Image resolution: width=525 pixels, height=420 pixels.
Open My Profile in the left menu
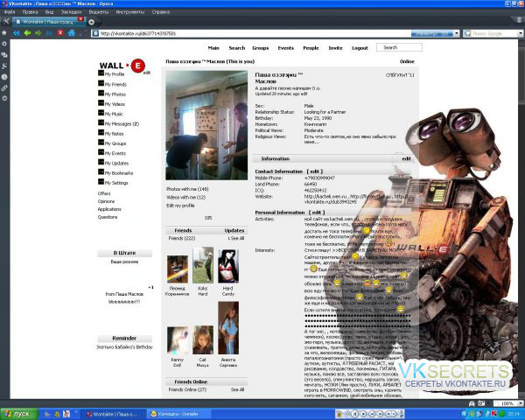115,74
